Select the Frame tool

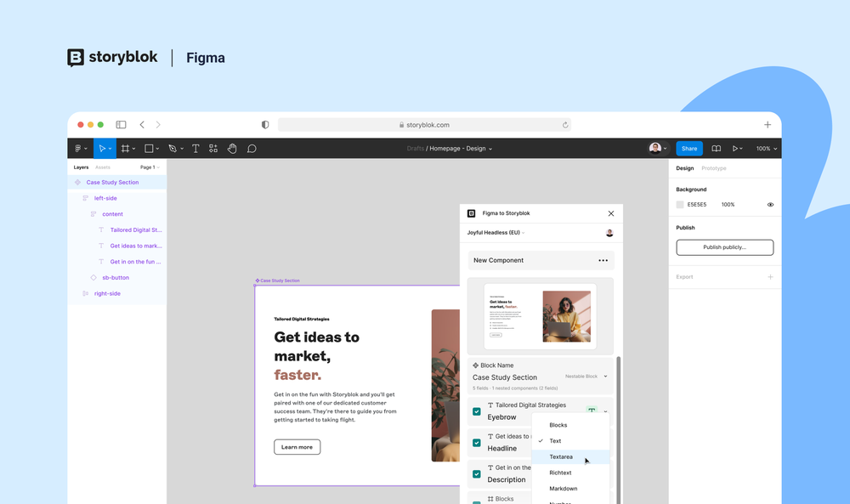[x=125, y=149]
